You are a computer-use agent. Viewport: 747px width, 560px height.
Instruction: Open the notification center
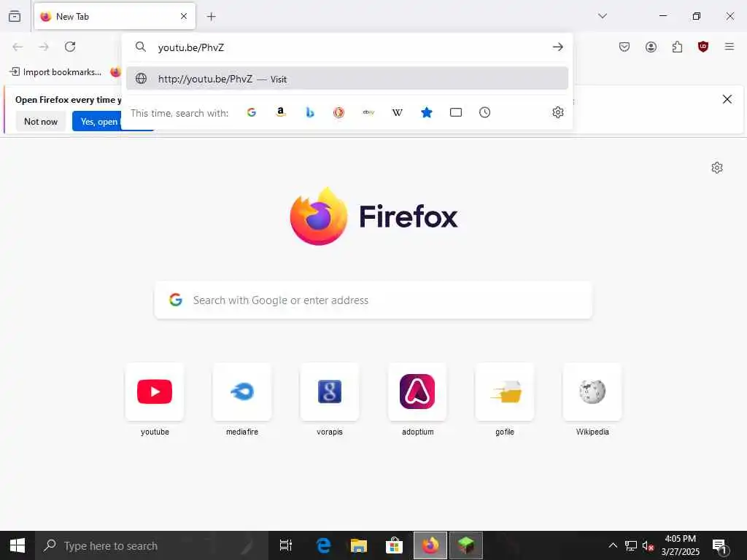[x=720, y=547]
